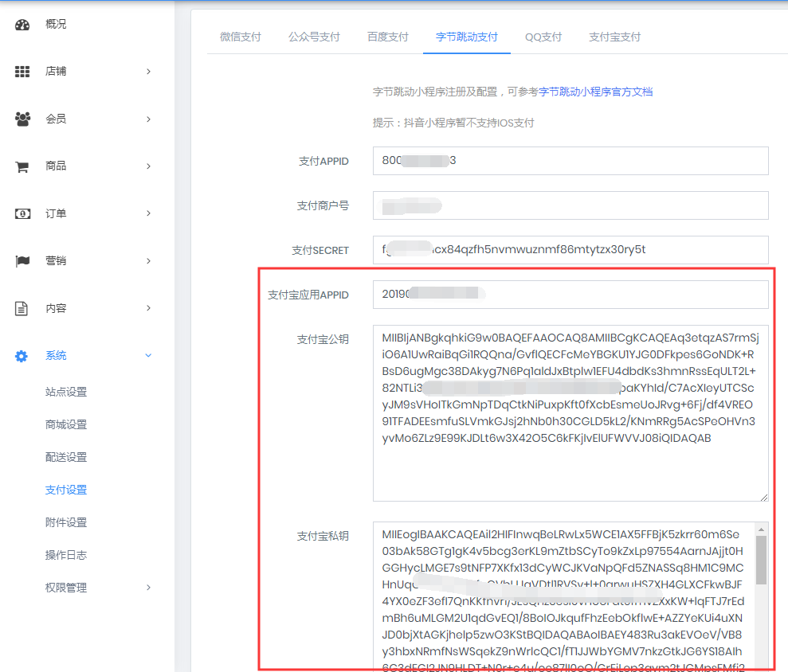
Task: Expand the 订单 menu chevron
Action: pos(148,213)
